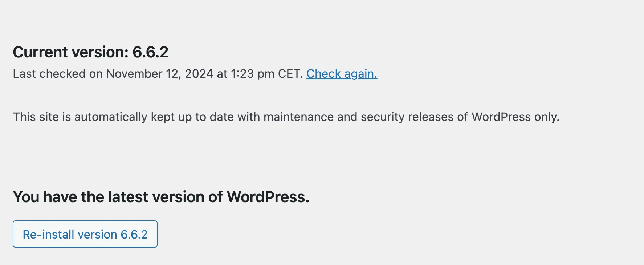Click the word WordPress in the bottom heading
Viewport: 644px width, 265px height.
pyautogui.click(x=266, y=196)
